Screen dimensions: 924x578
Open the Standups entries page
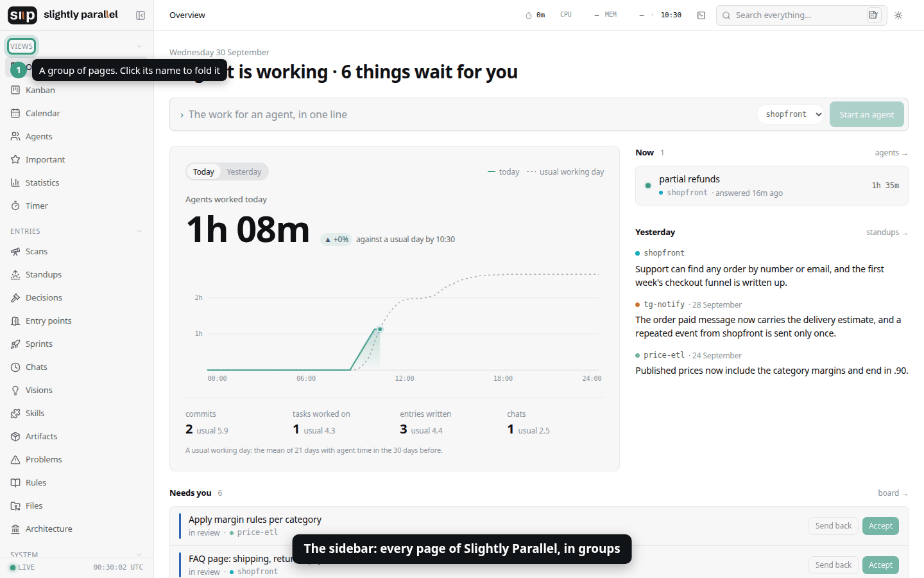[x=77, y=274]
